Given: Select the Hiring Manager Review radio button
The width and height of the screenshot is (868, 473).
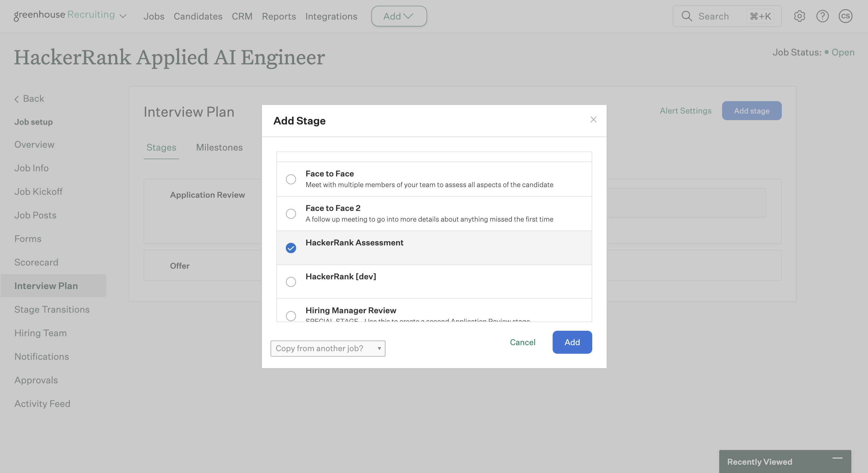Looking at the screenshot, I should coord(291,316).
